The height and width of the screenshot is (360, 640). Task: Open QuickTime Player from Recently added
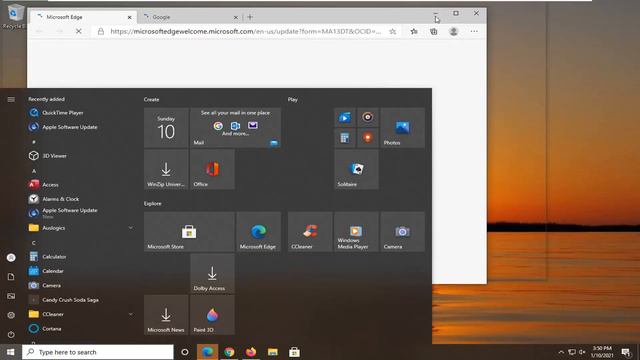62,113
